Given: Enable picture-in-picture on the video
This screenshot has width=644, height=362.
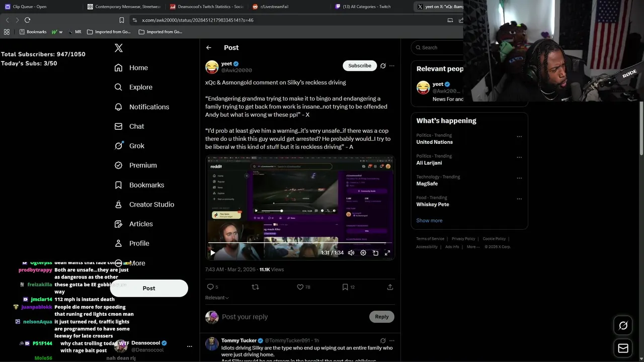Looking at the screenshot, I should pos(375,253).
